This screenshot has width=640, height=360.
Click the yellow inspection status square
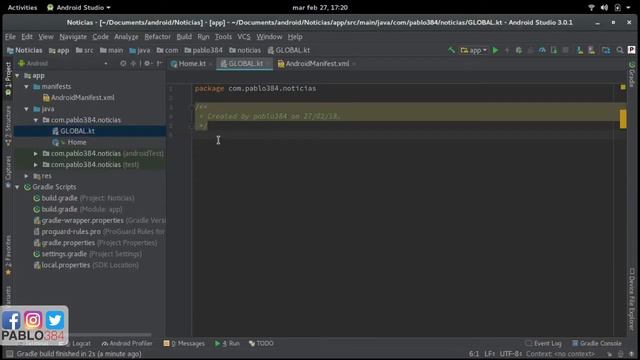pos(623,87)
